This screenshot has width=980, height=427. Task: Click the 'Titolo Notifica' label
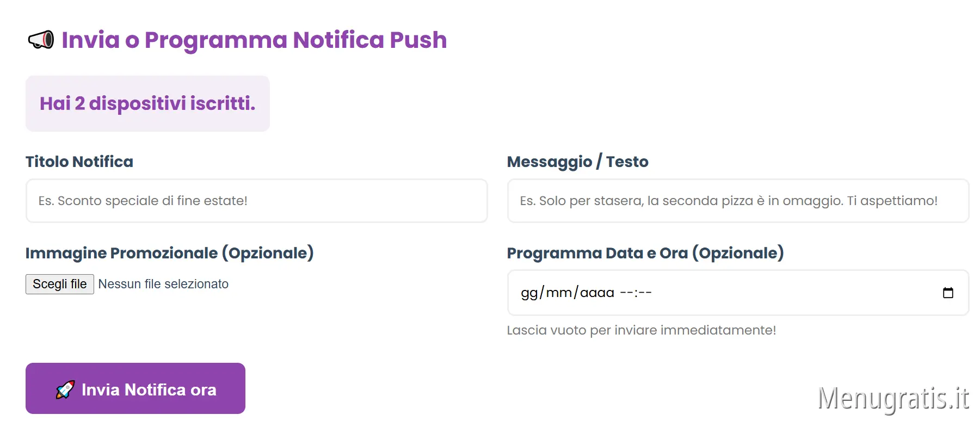[79, 162]
